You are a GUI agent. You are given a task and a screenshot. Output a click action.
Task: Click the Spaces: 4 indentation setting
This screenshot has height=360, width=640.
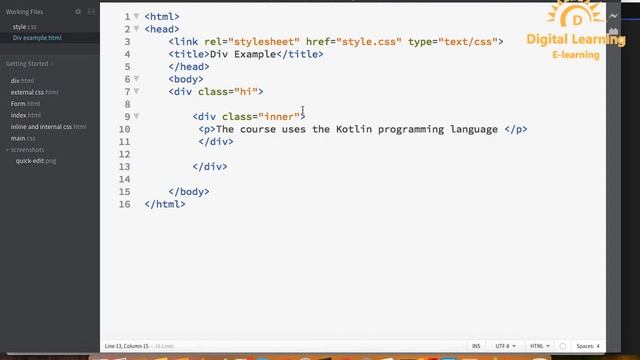point(588,346)
